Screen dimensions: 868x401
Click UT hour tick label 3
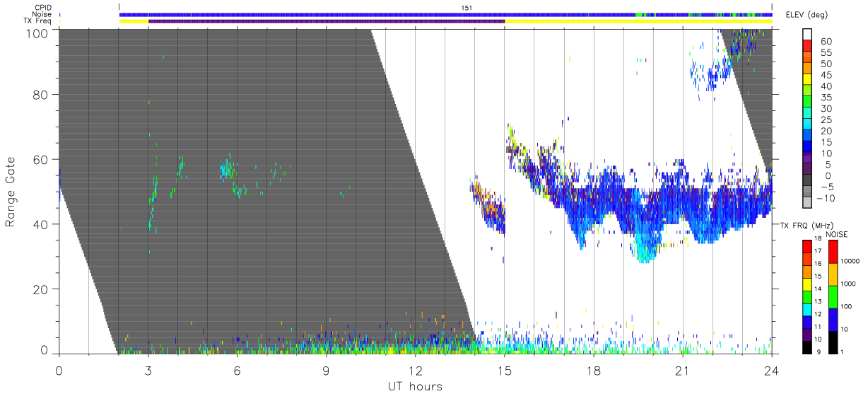pos(148,371)
